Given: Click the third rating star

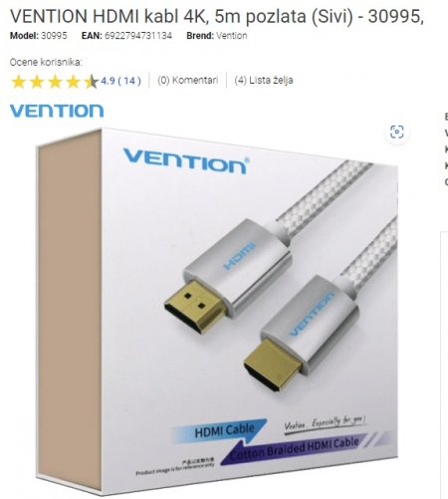Looking at the screenshot, I should (55, 82).
